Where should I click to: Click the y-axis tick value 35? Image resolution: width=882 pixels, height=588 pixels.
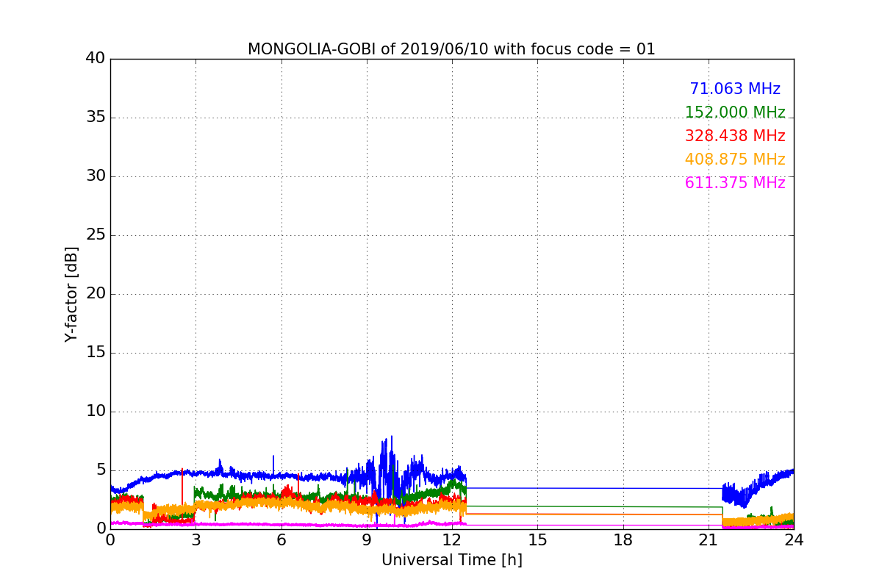[x=95, y=118]
